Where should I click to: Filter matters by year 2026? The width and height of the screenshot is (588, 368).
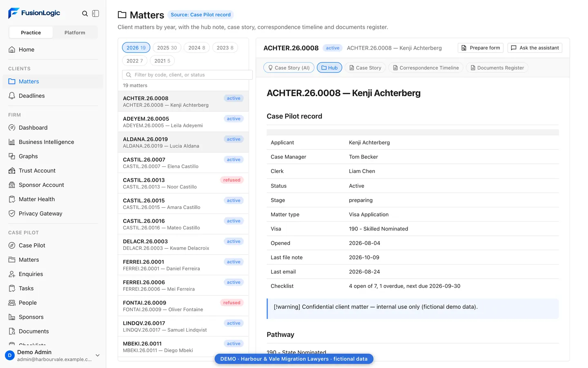pos(136,48)
